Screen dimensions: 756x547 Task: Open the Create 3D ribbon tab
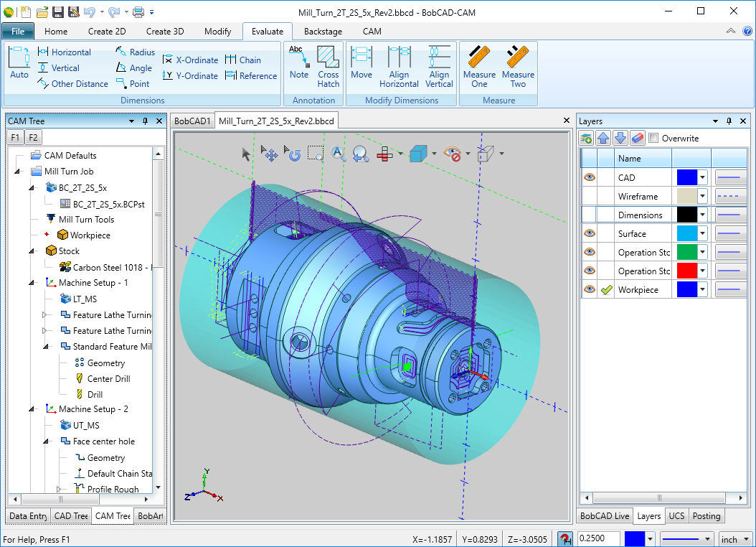pos(165,32)
